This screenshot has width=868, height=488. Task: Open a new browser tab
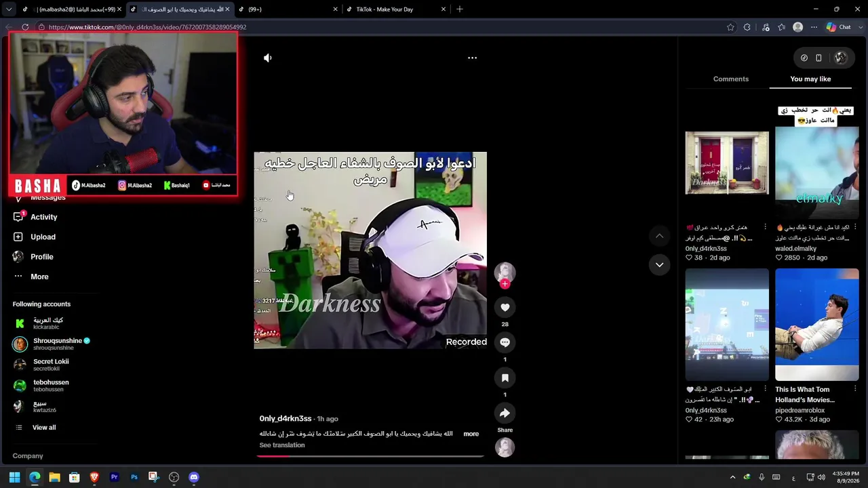(460, 9)
